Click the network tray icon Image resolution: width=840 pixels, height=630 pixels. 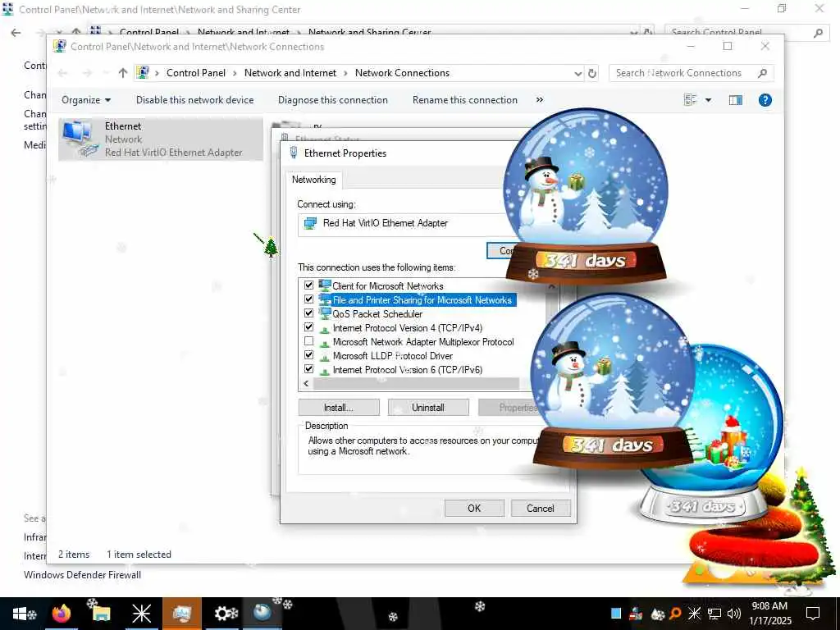tap(714, 614)
